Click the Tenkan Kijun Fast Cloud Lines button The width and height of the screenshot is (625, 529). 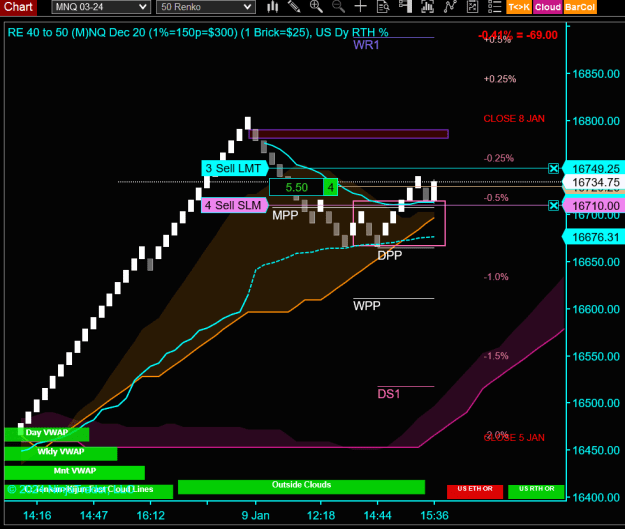coord(88,491)
